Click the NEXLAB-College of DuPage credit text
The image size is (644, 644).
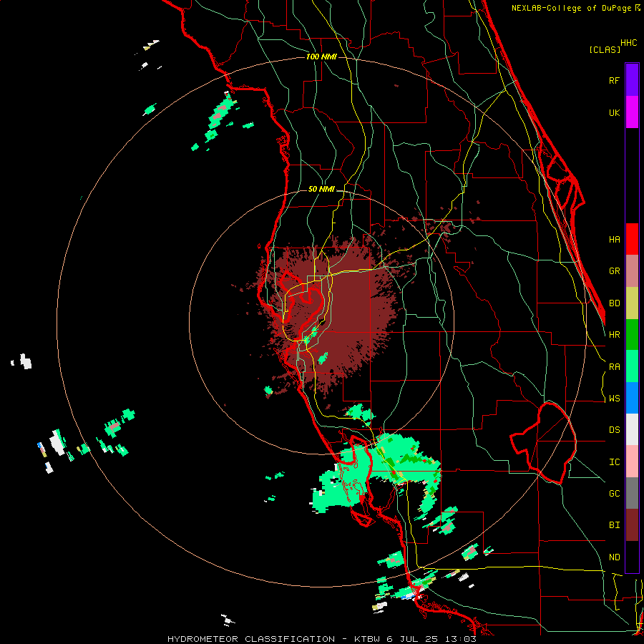tap(575, 8)
